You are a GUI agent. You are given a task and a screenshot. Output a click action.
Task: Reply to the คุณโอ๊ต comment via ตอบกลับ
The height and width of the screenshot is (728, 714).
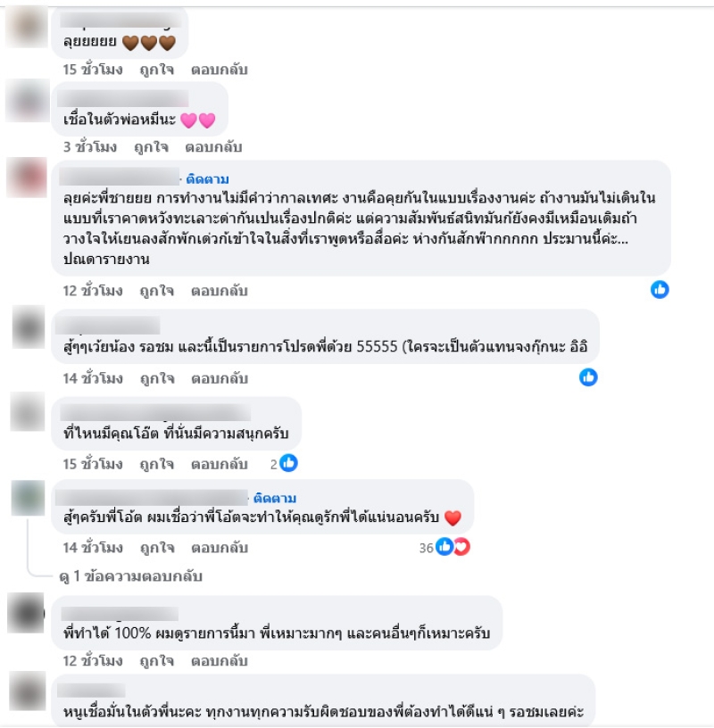tap(220, 464)
